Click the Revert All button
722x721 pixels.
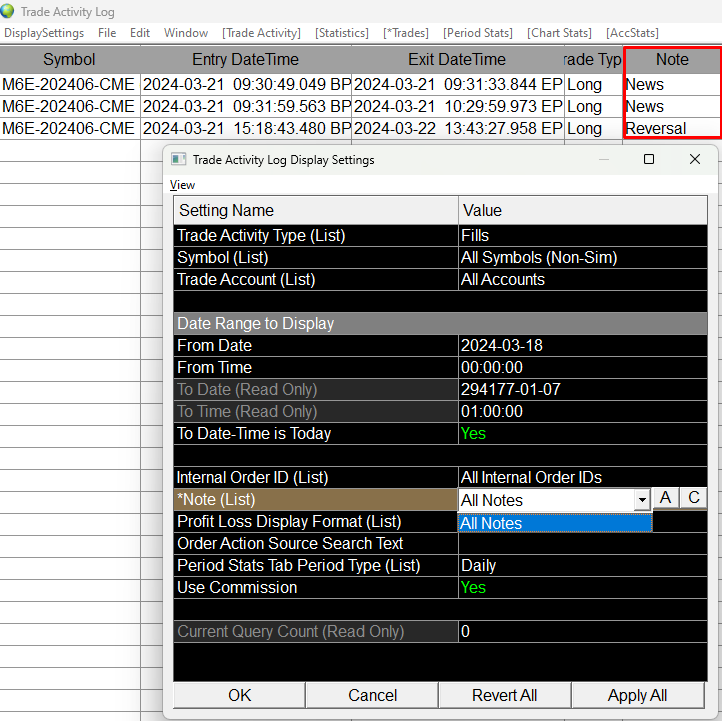(x=504, y=695)
